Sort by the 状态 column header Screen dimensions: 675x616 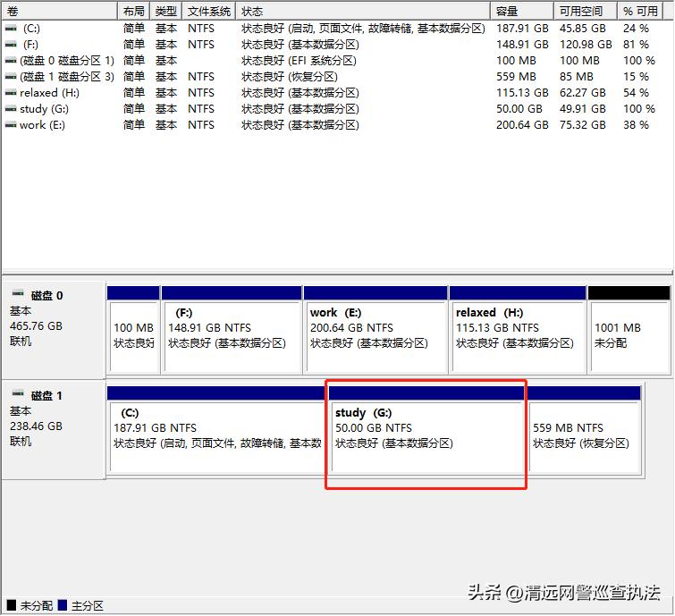point(363,11)
